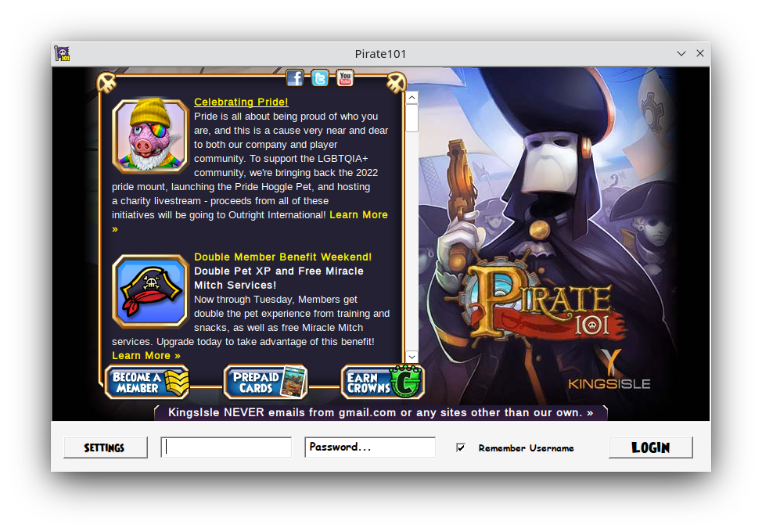Click the Pride Hoggle pet thumbnail
Screen dimensions: 762x532
coord(150,135)
